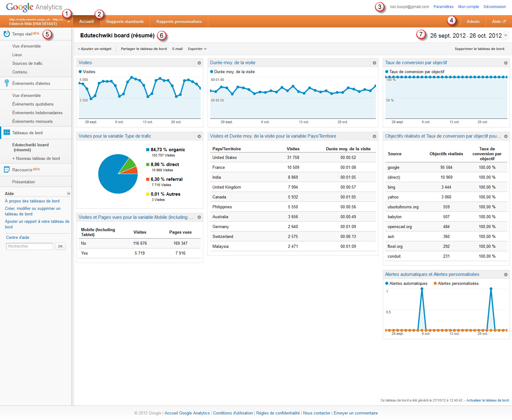This screenshot has height=420, width=512.
Task: Open the Aide external help tab
Action: [x=499, y=21]
